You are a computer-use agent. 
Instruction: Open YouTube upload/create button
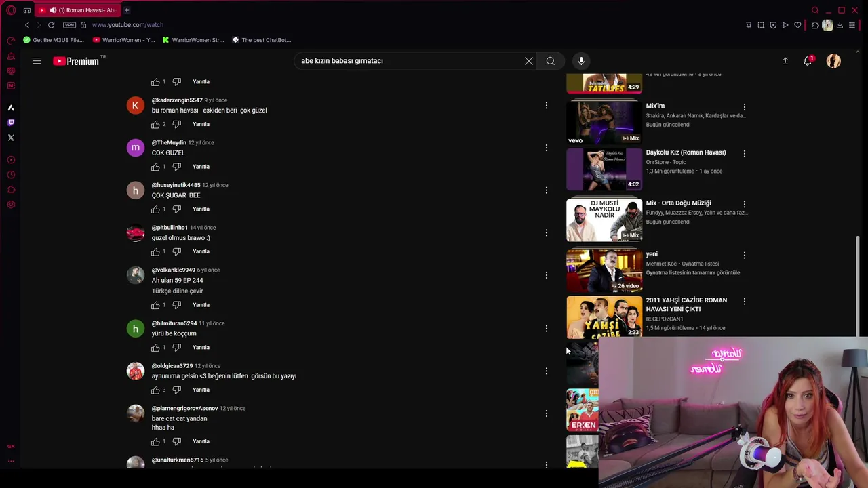[x=785, y=61]
